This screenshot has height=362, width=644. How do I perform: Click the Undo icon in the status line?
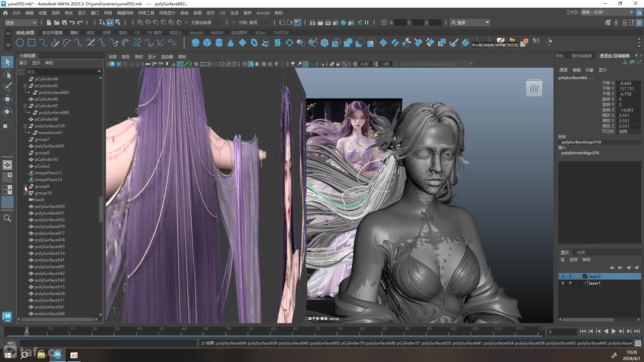pos(72,22)
